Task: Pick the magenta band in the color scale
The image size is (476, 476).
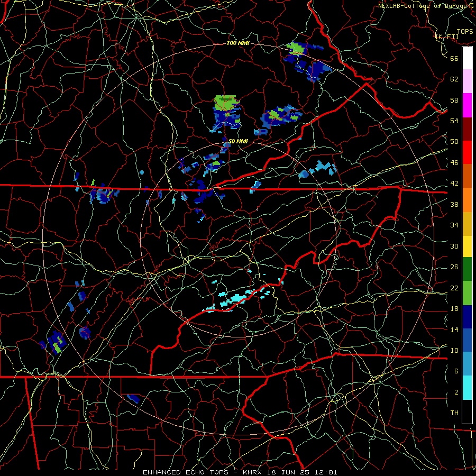Action: click(467, 105)
